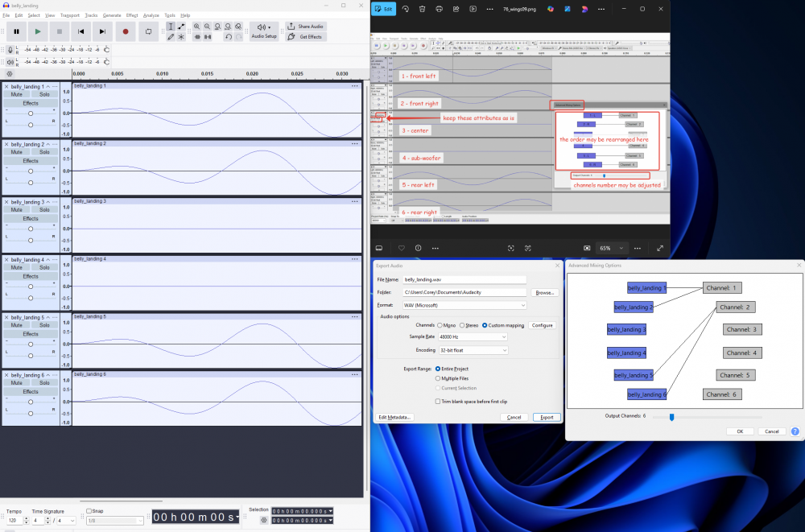This screenshot has height=532, width=805.
Task: Open the Generate menu
Action: pos(112,15)
